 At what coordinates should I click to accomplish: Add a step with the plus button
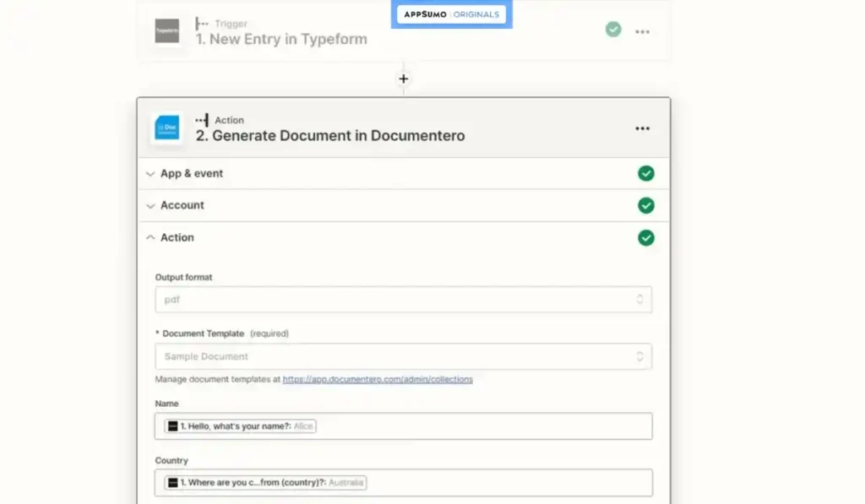[x=403, y=79]
